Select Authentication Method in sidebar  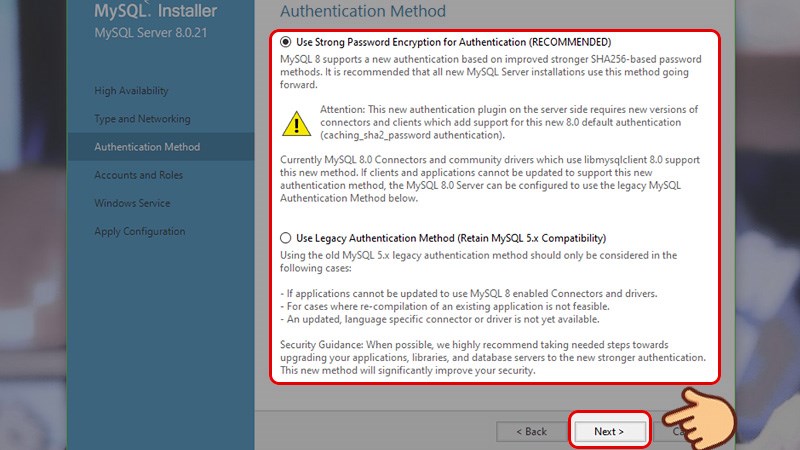[x=147, y=147]
